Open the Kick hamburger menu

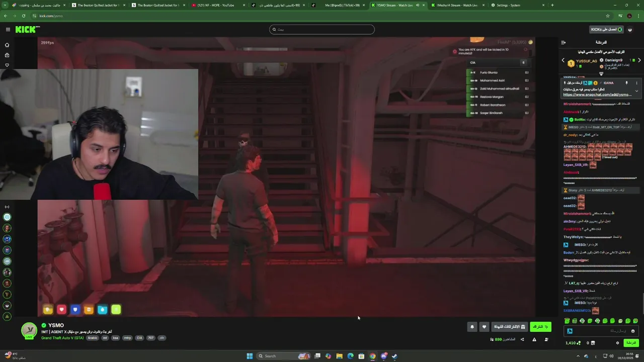pos(8,30)
